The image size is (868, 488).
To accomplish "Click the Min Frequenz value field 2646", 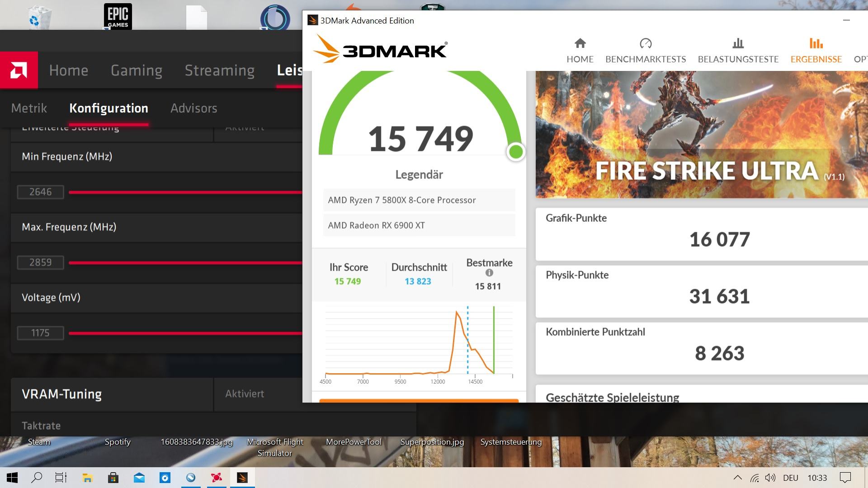I will (40, 192).
